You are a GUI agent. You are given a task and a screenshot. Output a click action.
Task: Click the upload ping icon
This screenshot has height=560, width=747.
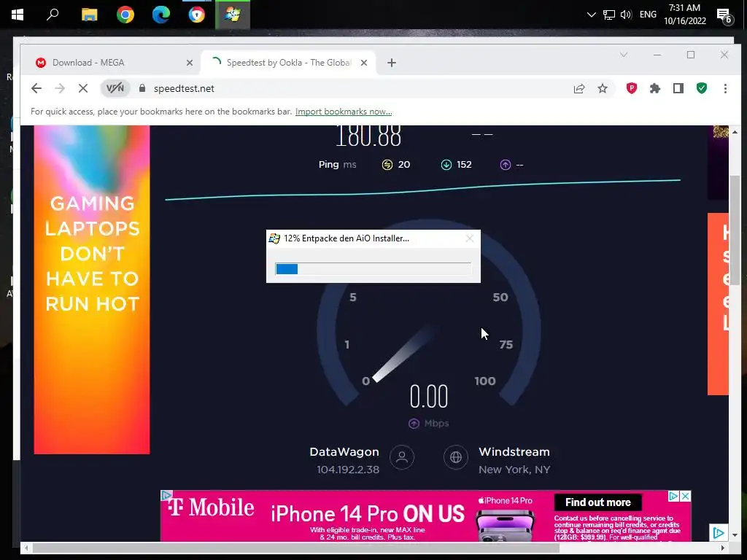pyautogui.click(x=506, y=165)
